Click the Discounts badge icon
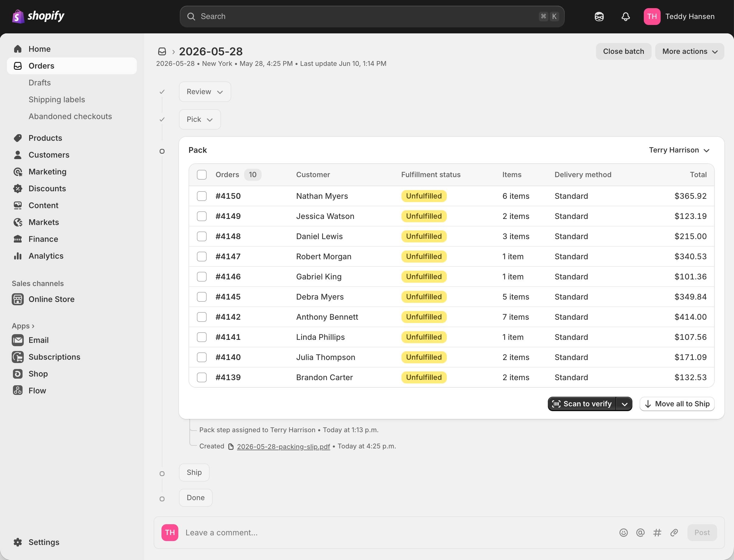Screen dimensions: 734x560 click(x=18, y=188)
